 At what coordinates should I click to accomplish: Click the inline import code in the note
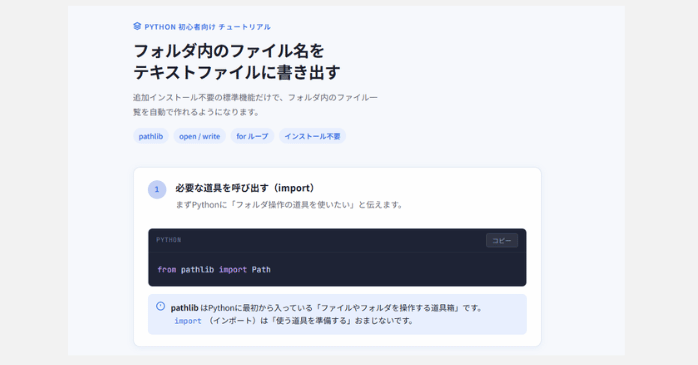(x=188, y=320)
